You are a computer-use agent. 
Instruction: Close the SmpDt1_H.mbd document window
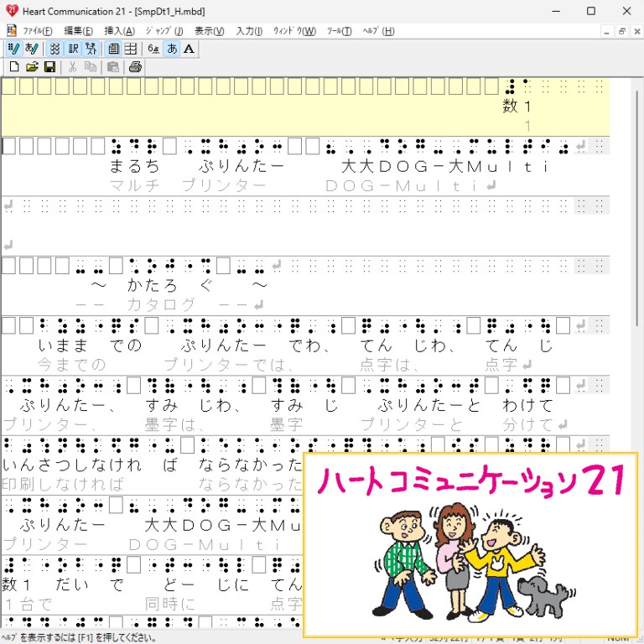pos(636,31)
